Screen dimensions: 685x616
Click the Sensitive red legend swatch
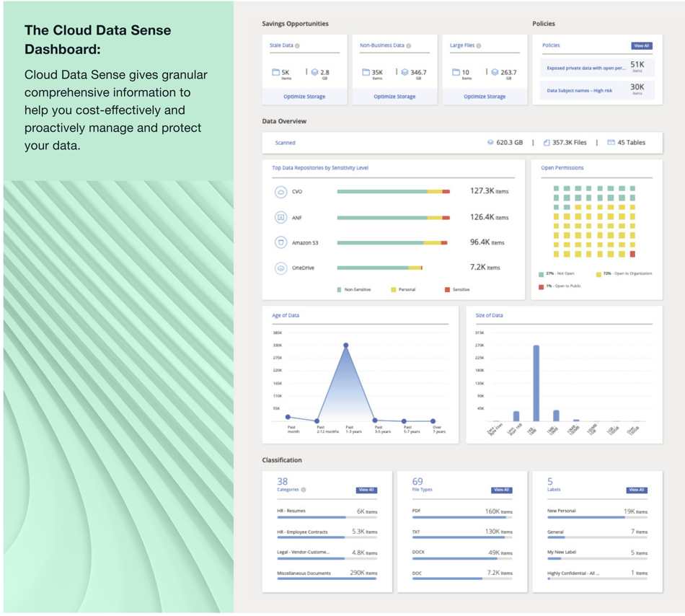[x=447, y=290]
